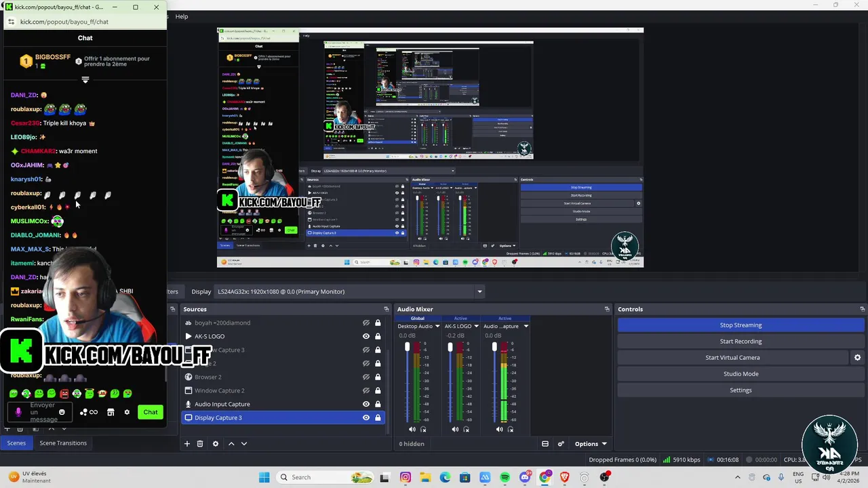The image size is (868, 488).
Task: Show the boyah =200diamond source
Action: [366, 323]
